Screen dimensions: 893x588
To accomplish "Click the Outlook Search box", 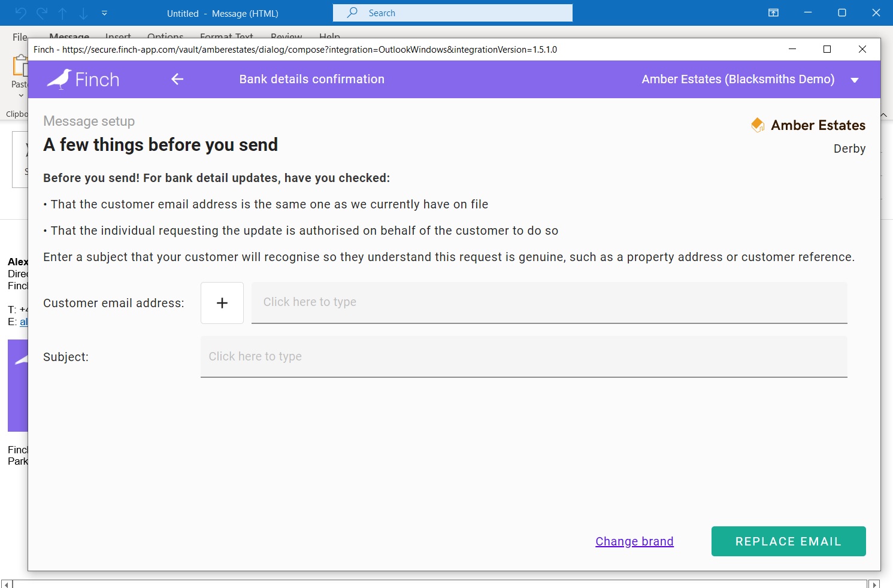I will [453, 13].
